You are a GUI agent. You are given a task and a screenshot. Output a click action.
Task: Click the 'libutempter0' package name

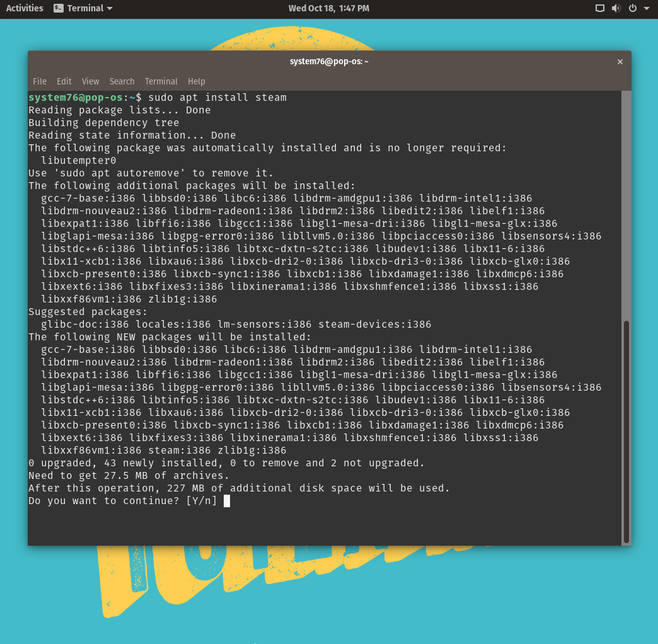coord(79,161)
